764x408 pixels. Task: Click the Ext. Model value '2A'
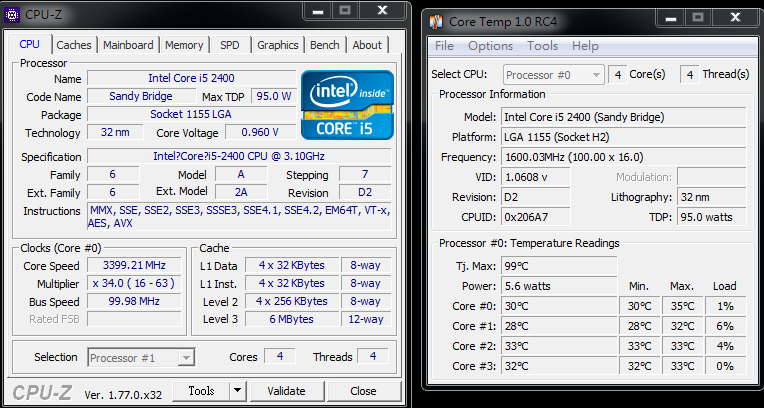241,193
